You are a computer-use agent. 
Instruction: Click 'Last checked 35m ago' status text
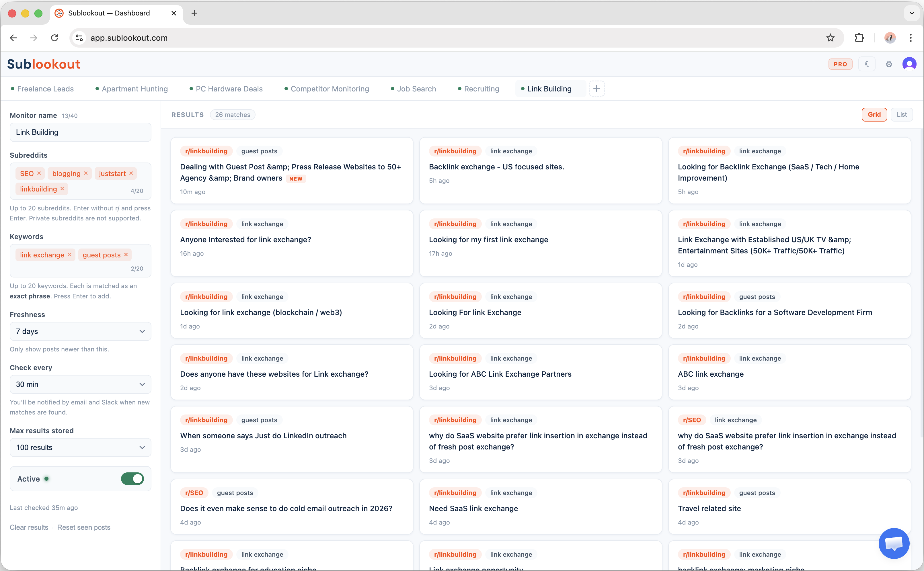[x=44, y=508]
